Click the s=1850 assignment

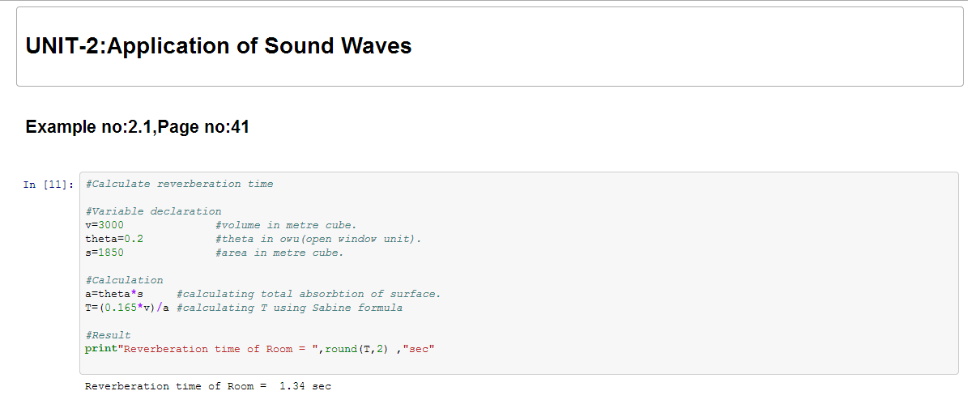coord(104,253)
